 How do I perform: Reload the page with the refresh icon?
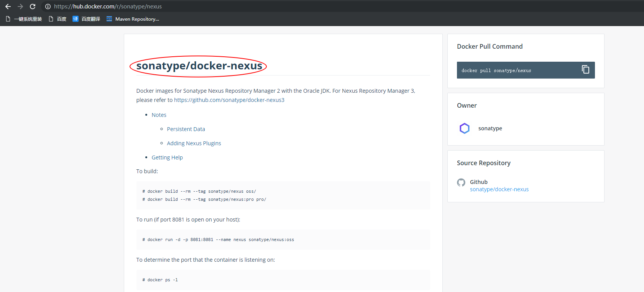point(33,7)
